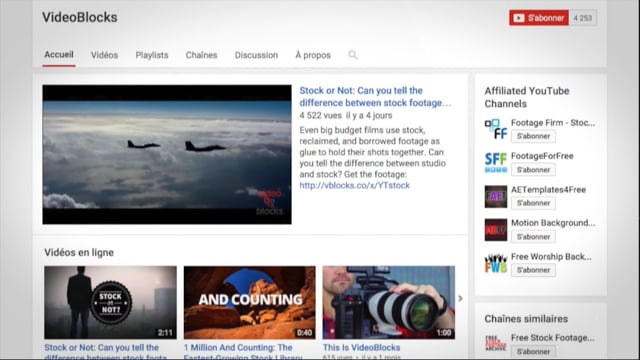640x360 pixels.
Task: Click the Motion Background channel icon
Action: [496, 230]
